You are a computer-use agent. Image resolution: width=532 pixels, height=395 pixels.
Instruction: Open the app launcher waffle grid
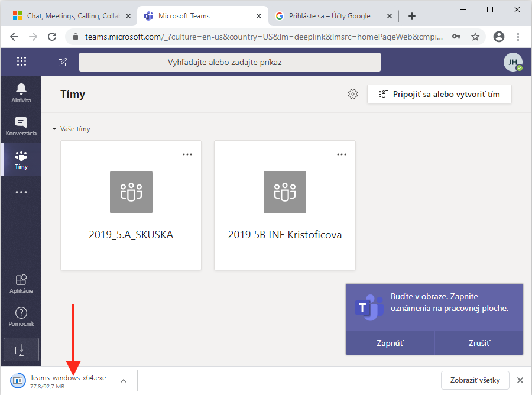[x=22, y=61]
